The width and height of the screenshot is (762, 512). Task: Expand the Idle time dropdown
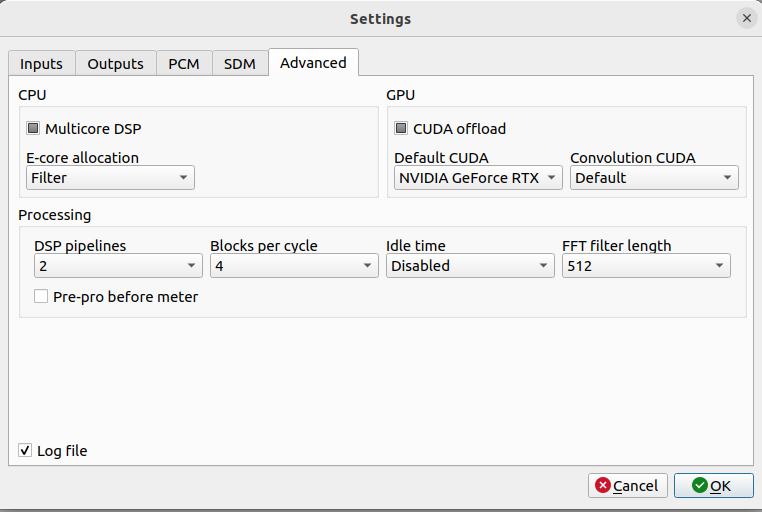(470, 266)
